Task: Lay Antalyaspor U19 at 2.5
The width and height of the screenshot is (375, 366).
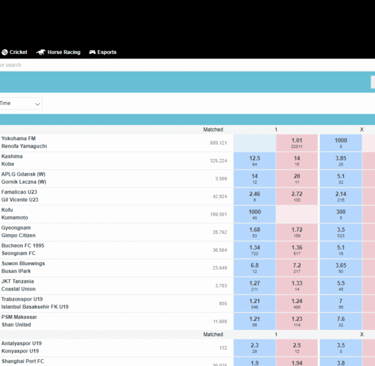Action: coord(297,348)
